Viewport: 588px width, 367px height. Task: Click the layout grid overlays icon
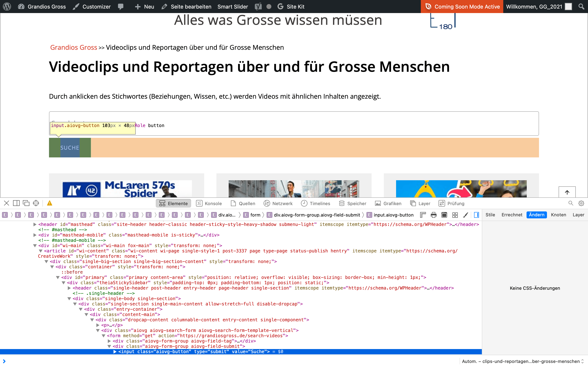[455, 215]
